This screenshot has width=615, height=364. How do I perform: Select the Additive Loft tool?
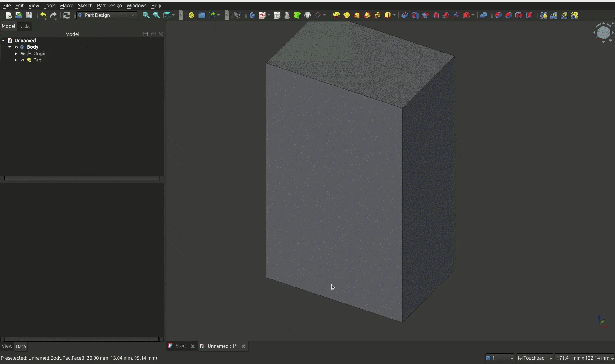[357, 15]
